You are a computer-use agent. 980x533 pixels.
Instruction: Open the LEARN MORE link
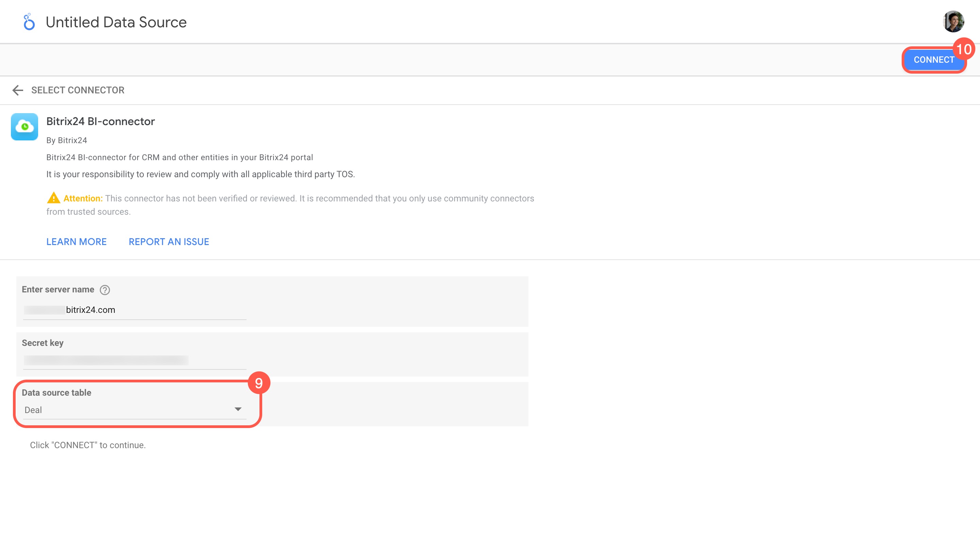pyautogui.click(x=77, y=242)
